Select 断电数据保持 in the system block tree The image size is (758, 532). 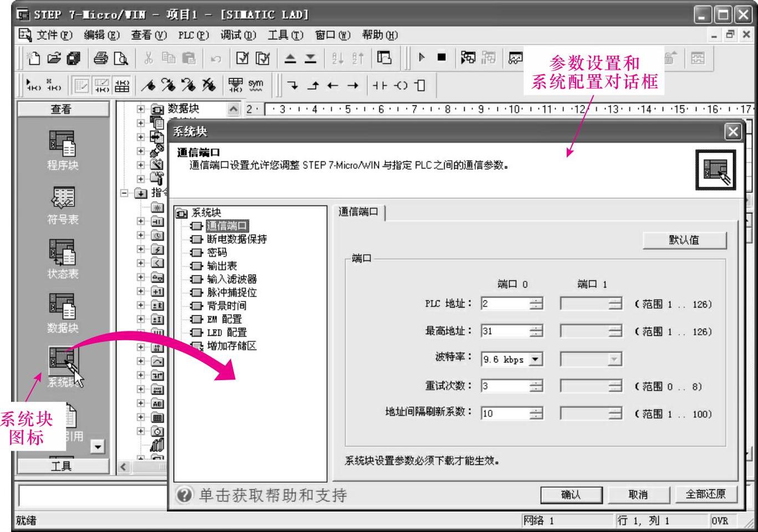[x=237, y=239]
